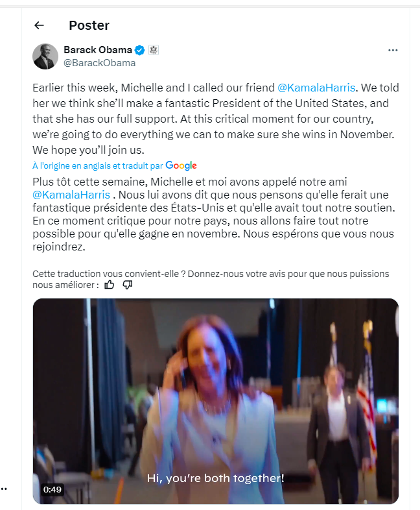Click the back arrow next to Poster
The height and width of the screenshot is (510, 420).
[x=39, y=25]
